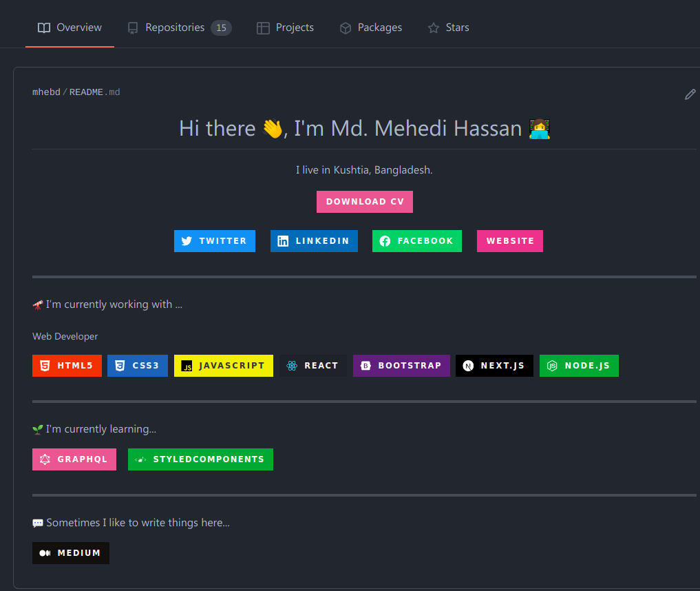The image size is (700, 591).
Task: Click the "Web Developer" text
Action: (x=65, y=336)
